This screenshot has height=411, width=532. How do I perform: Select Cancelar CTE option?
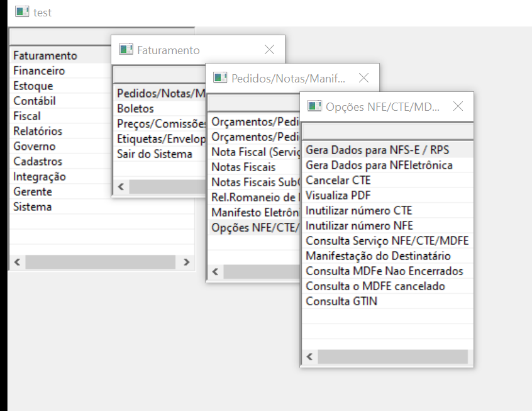338,181
